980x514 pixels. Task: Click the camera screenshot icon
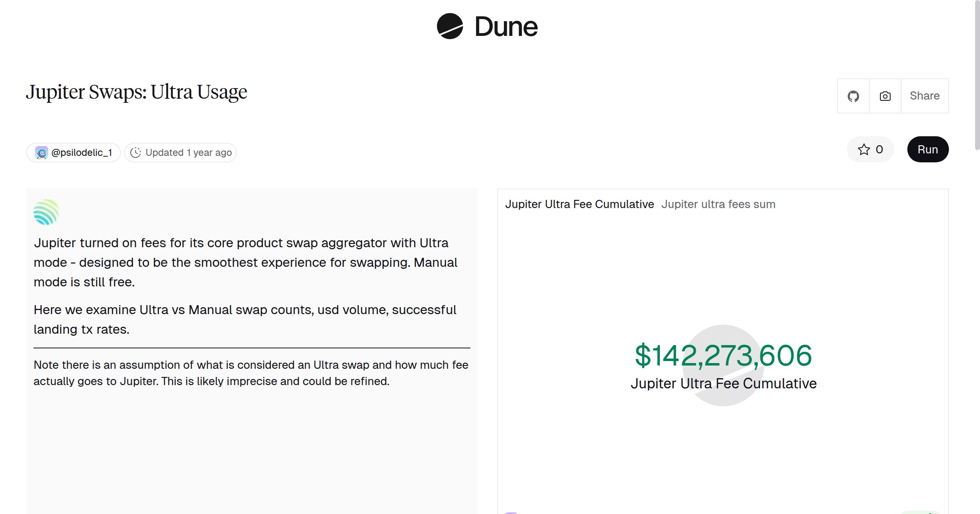(885, 96)
